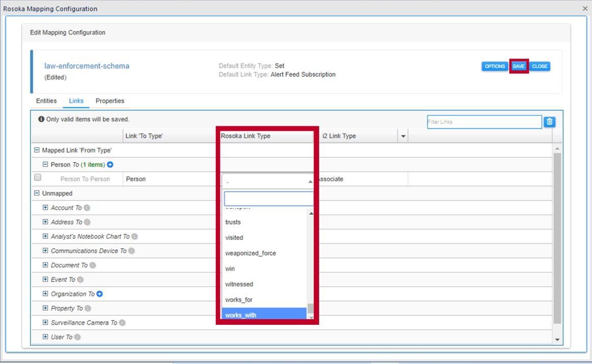Open the i2 Link Type column dropdown
Screen dimensions: 592x364
[x=403, y=135]
